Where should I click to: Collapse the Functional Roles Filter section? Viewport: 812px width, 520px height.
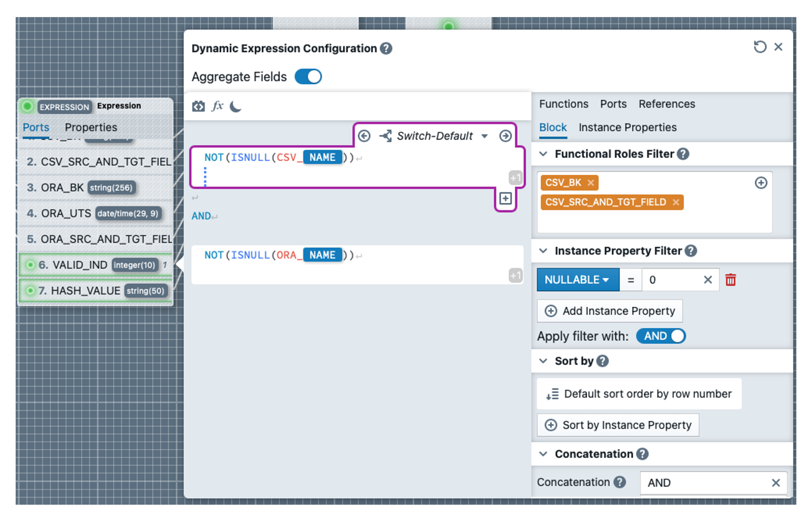coord(543,154)
